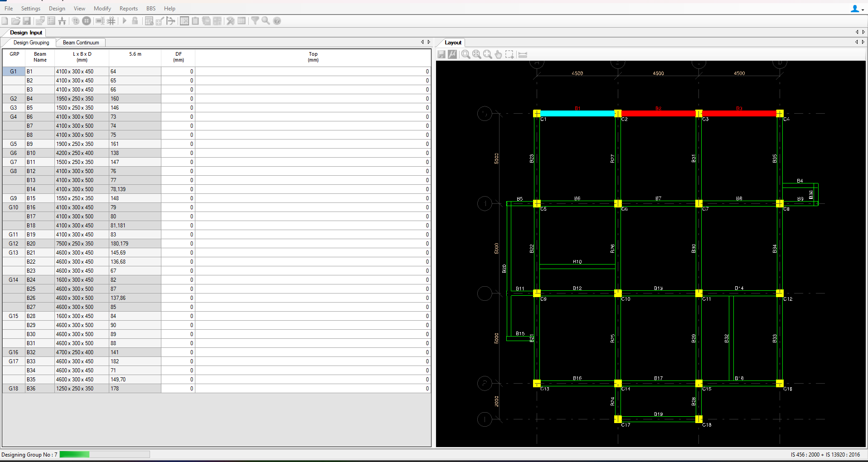Click the main toolbar magnifier search icon
The image size is (868, 462).
266,21
